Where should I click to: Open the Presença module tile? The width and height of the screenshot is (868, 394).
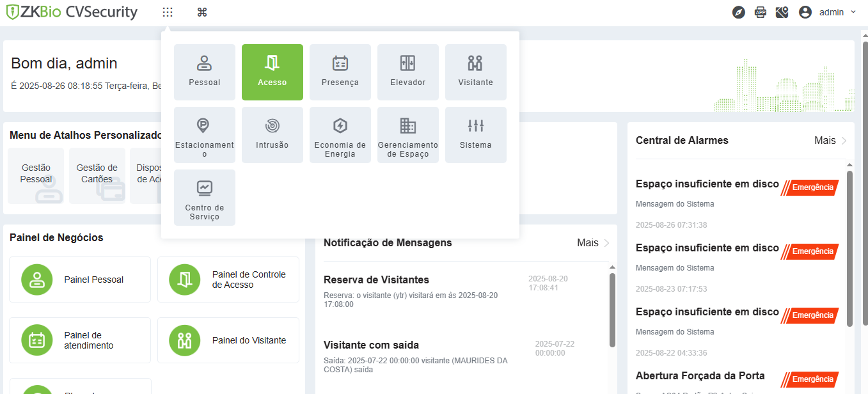[340, 72]
